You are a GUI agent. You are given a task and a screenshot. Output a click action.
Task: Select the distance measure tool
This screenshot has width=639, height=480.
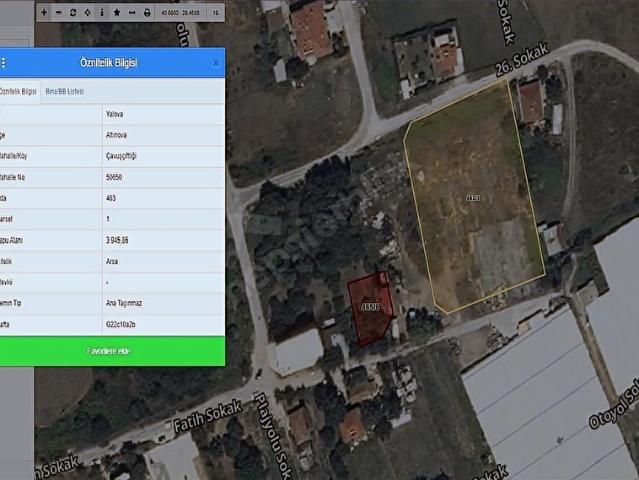pyautogui.click(x=132, y=13)
